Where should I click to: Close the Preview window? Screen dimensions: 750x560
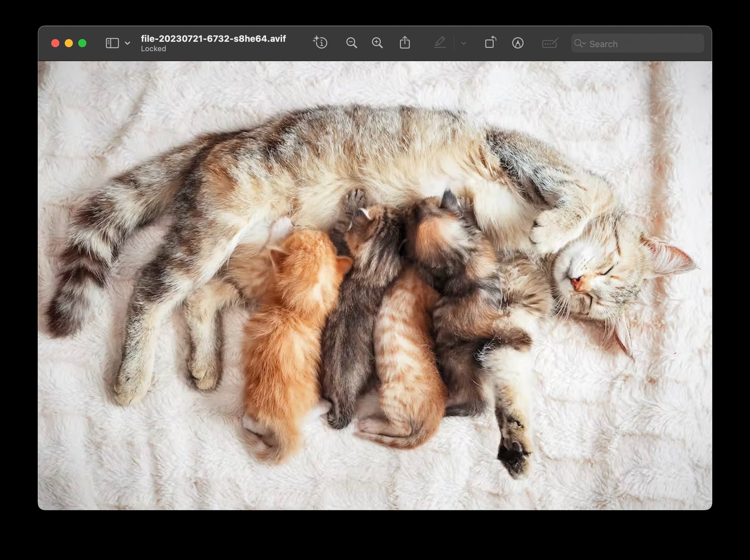click(55, 43)
